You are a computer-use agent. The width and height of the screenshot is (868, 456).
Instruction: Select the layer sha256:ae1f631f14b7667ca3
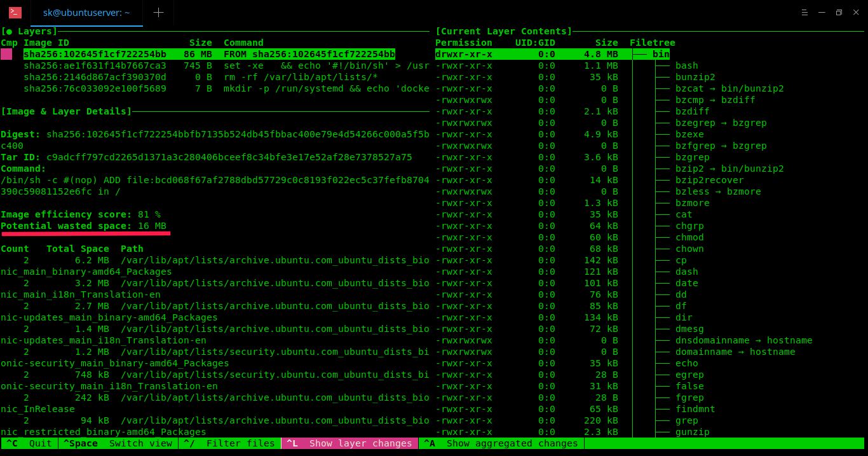[x=95, y=66]
